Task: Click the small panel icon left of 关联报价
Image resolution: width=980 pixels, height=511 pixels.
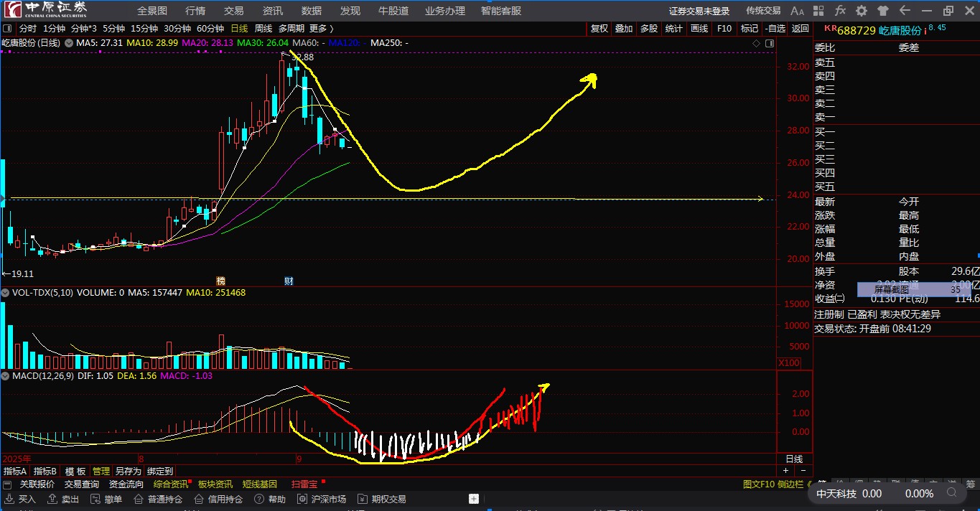Action: coord(7,484)
